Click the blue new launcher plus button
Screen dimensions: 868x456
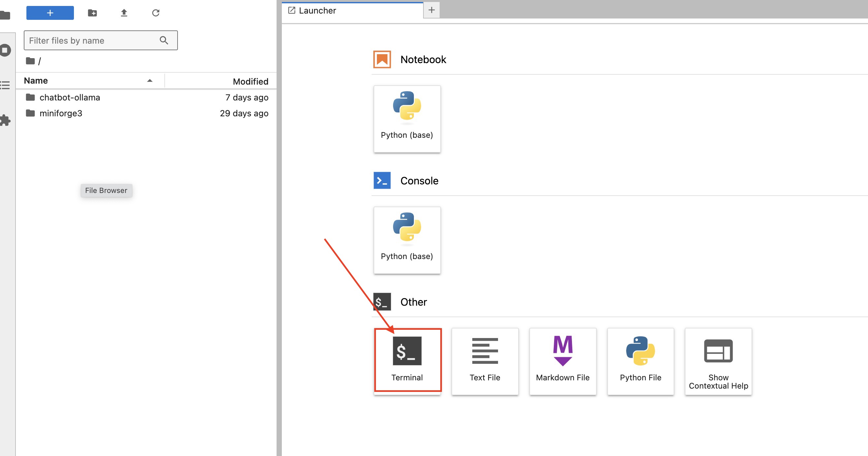coord(50,12)
